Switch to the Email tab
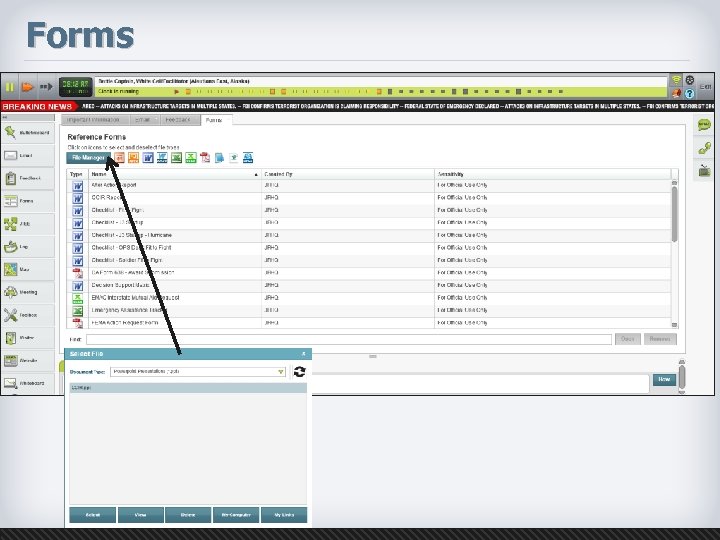Viewport: 720px width, 540px height. click(x=143, y=120)
